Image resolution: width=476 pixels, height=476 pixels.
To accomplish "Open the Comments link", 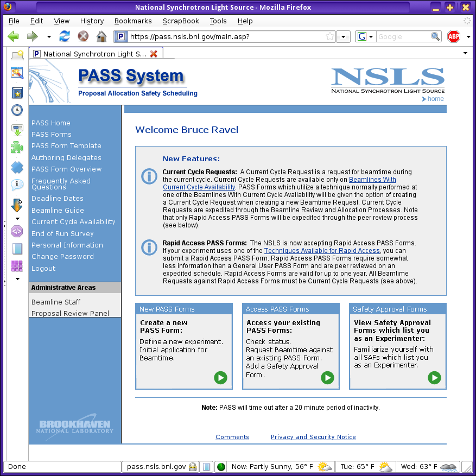I will [232, 436].
